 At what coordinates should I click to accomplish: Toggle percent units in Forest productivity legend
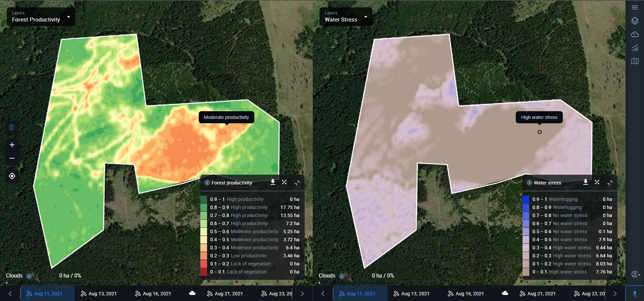coord(284,182)
